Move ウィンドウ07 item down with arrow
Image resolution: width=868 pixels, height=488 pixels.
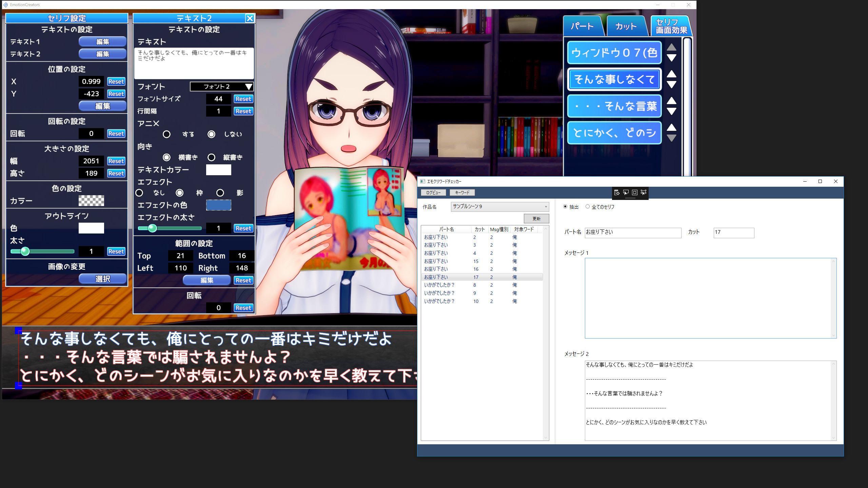click(671, 58)
